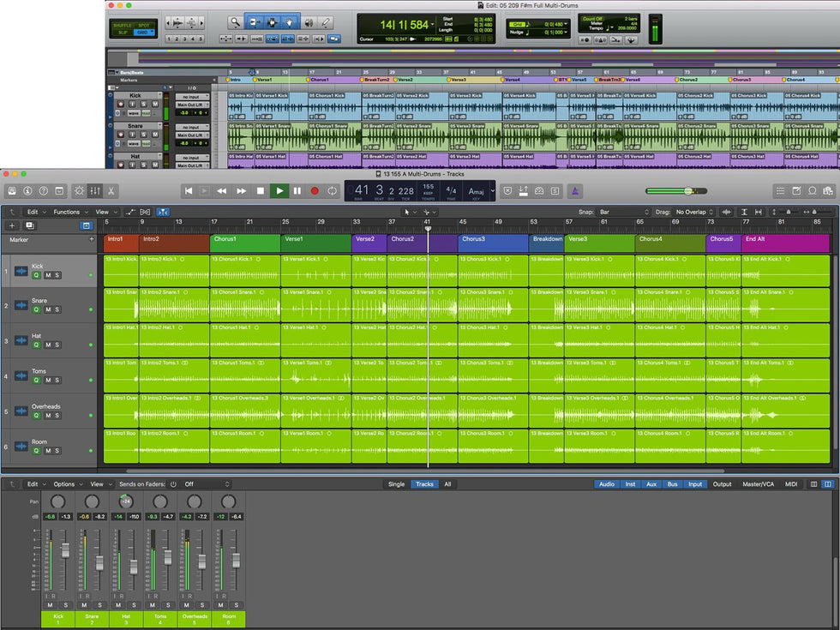The height and width of the screenshot is (630, 840).
Task: Mute the Kick track in track header
Action: (x=48, y=275)
